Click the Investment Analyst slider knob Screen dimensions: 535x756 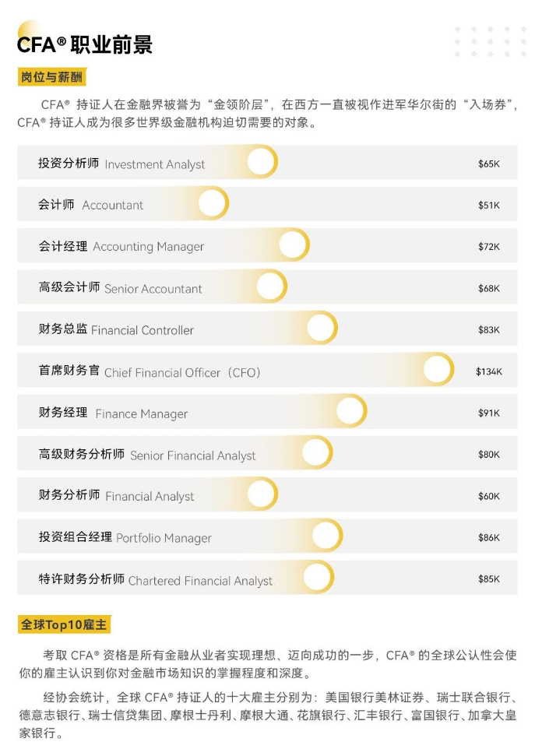261,162
